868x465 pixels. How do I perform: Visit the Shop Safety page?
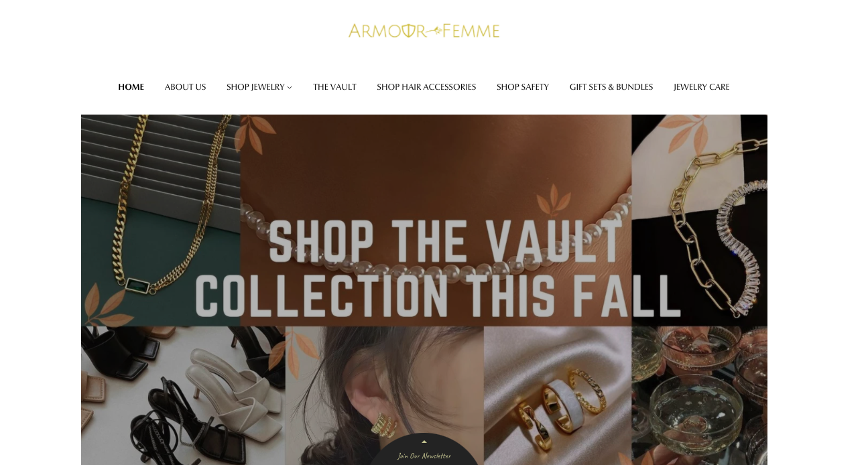point(523,87)
